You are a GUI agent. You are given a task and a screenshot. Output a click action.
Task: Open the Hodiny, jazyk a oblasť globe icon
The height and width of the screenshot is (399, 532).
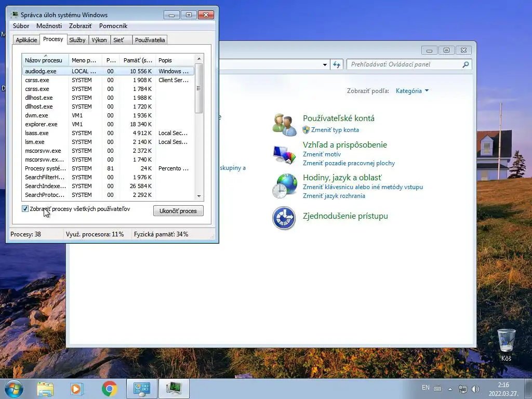(284, 186)
